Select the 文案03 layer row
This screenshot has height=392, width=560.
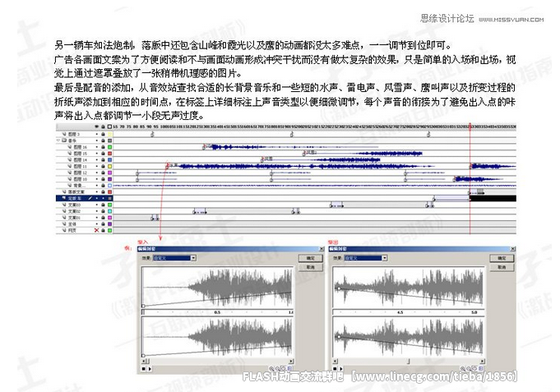pyautogui.click(x=84, y=205)
